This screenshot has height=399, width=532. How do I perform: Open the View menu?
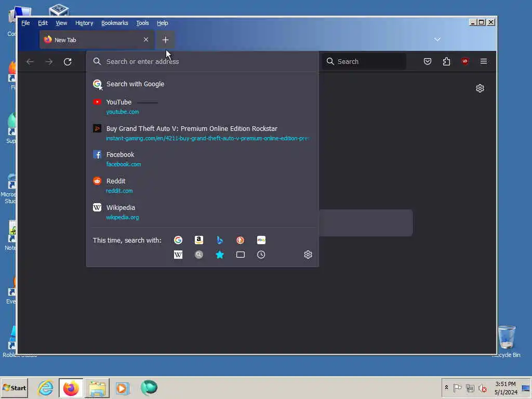61,23
